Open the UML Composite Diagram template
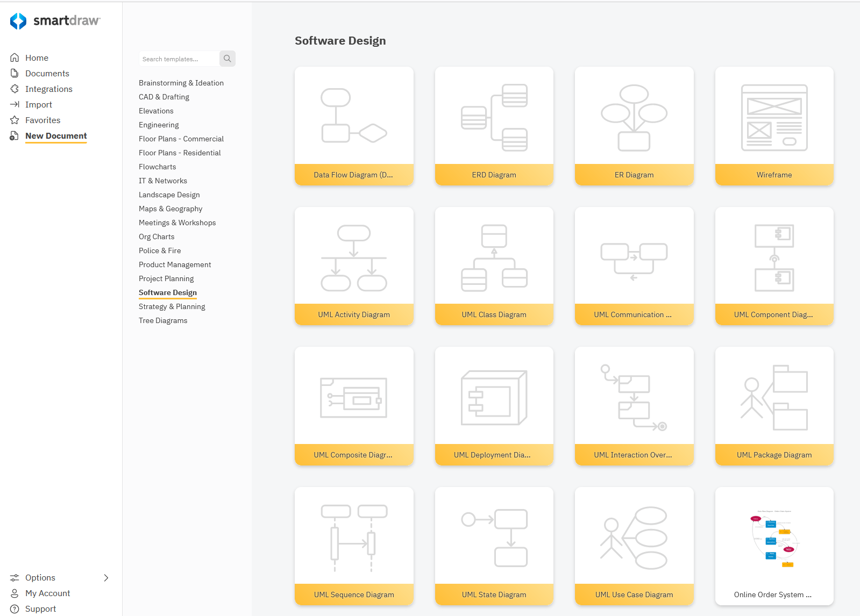This screenshot has width=860, height=616. 354,406
